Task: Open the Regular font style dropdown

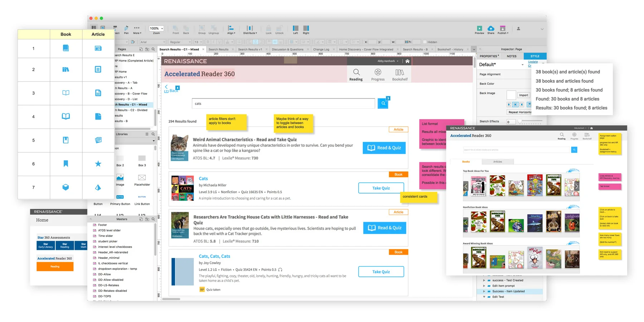Action: [x=180, y=42]
